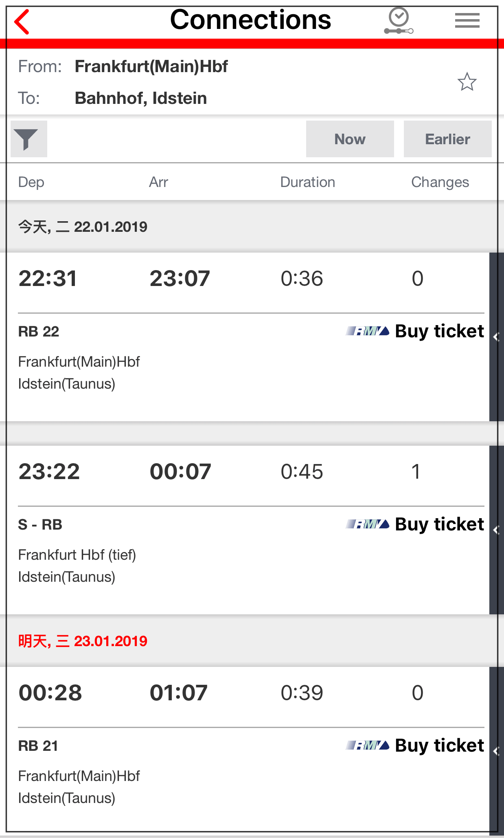Tap the red back arrow icon
The image size is (504, 838).
[22, 22]
